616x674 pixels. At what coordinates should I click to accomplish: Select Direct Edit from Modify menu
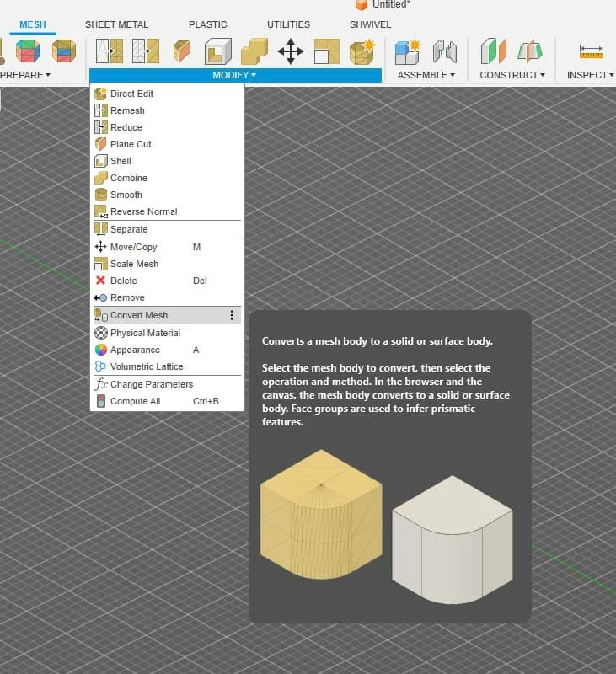pyautogui.click(x=167, y=94)
